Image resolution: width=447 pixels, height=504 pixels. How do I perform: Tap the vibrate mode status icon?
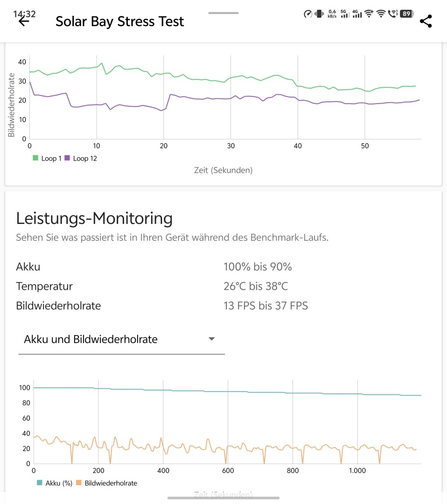click(320, 14)
